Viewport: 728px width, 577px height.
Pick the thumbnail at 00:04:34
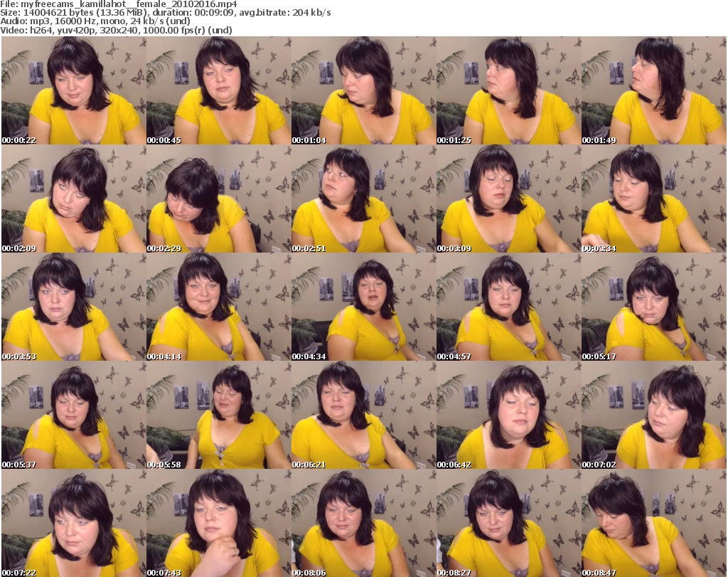363,307
